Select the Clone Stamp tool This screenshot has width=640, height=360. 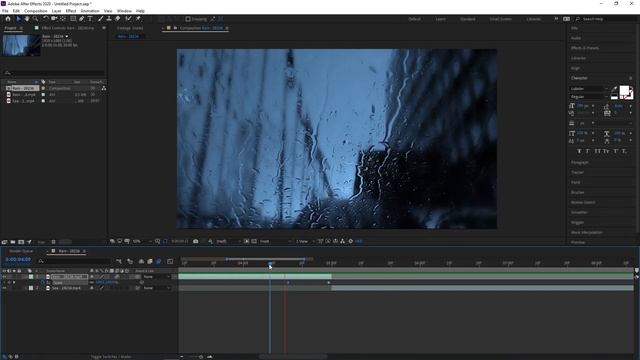(109, 19)
